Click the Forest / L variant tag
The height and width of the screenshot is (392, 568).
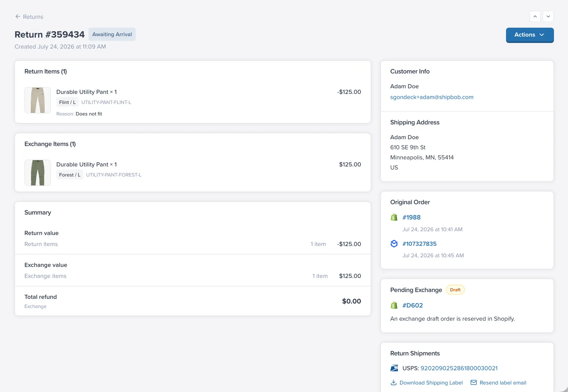(x=70, y=175)
